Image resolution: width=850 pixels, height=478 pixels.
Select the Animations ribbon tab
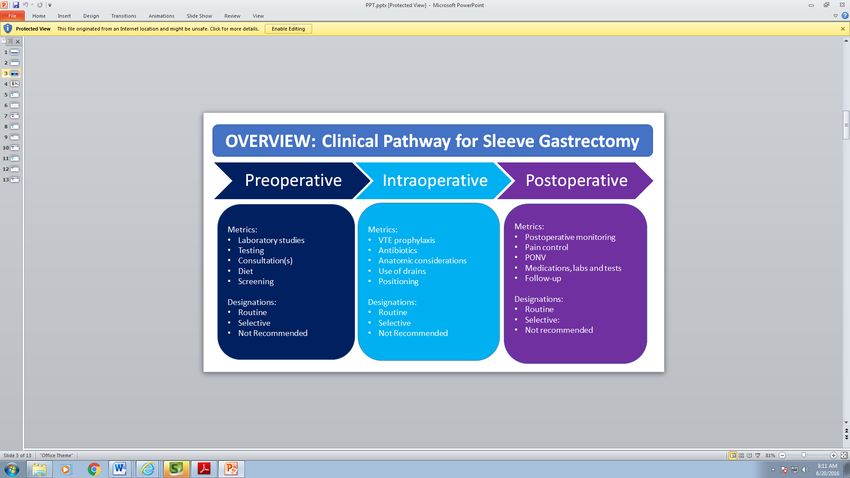(162, 16)
